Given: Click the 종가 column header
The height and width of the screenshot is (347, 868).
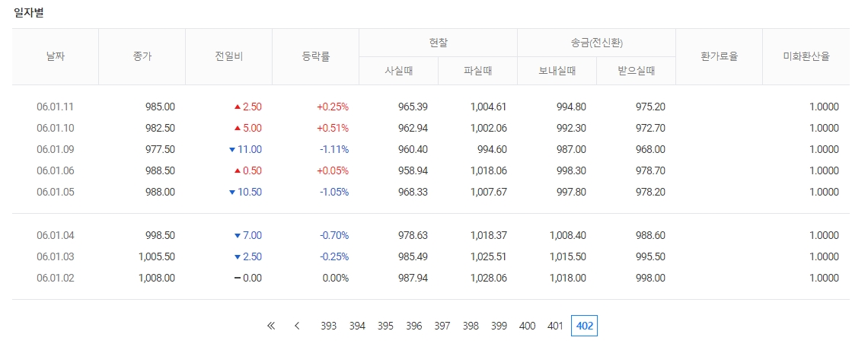Looking at the screenshot, I should click(142, 56).
